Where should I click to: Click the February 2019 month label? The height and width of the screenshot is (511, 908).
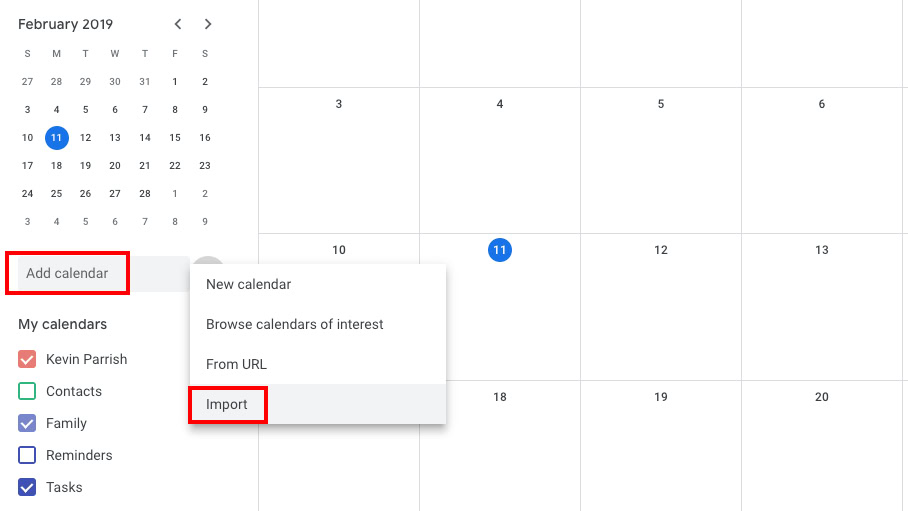pyautogui.click(x=66, y=24)
